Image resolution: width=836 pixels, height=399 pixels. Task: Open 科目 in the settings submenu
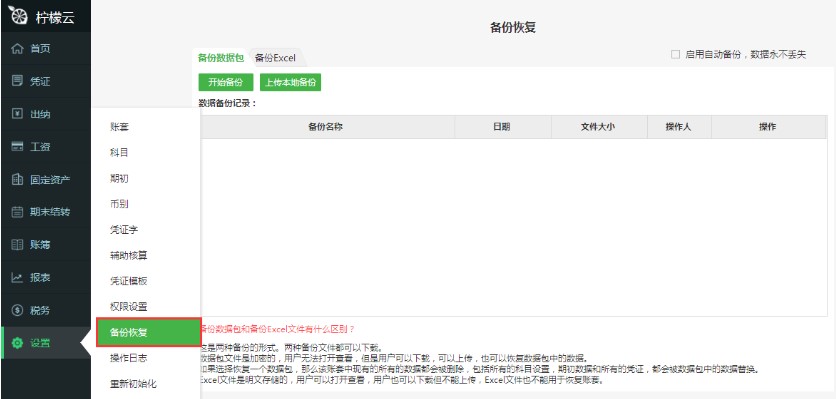click(x=119, y=153)
